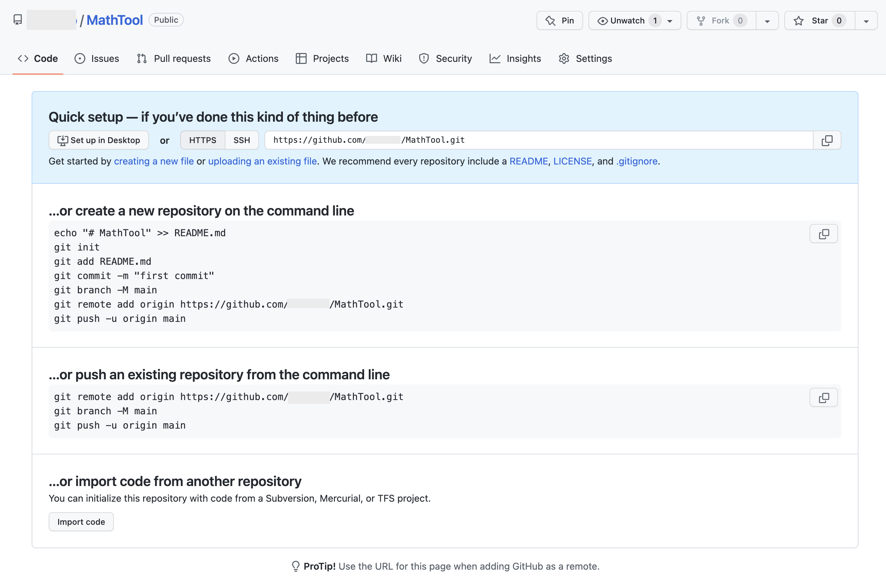The height and width of the screenshot is (588, 886).
Task: Follow the creating a new file link
Action: tap(154, 161)
